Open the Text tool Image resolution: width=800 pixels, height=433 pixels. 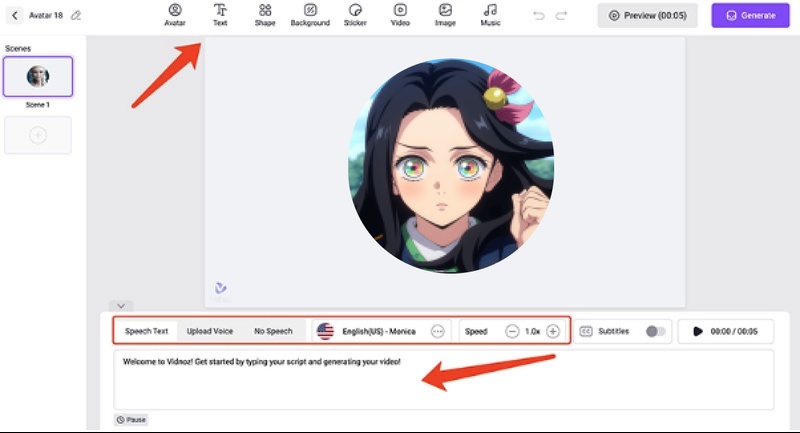pyautogui.click(x=220, y=15)
